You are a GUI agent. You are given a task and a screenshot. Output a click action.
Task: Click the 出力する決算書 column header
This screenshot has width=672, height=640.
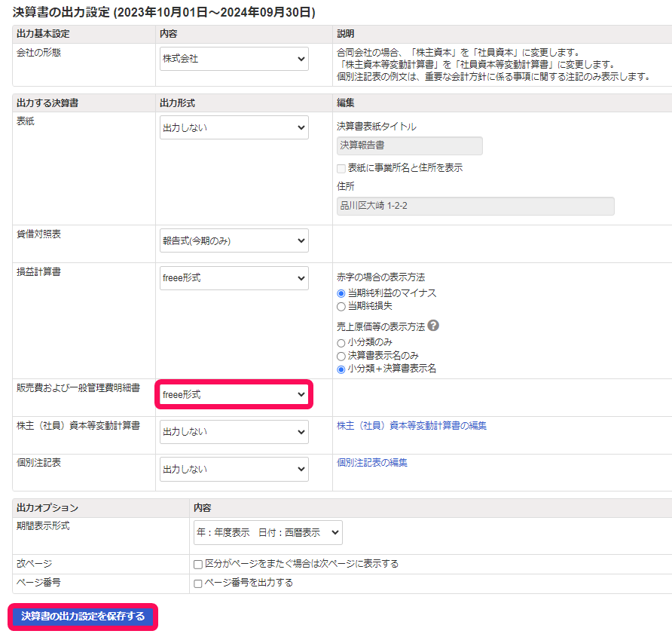47,103
